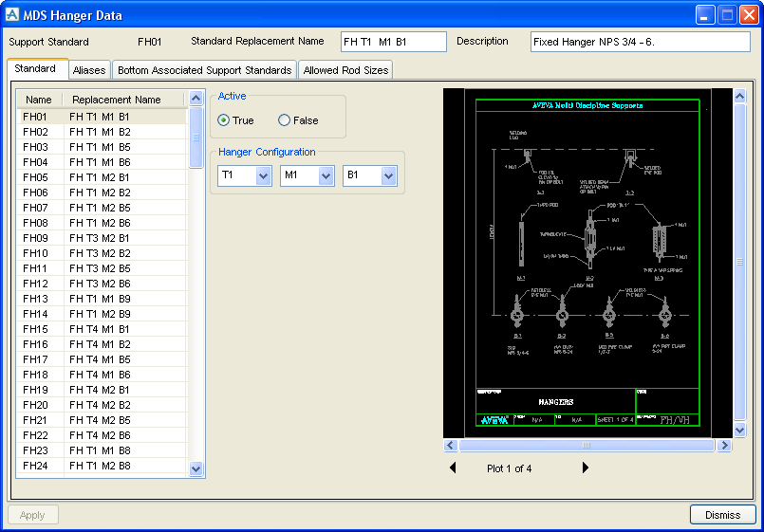Select row FH18
The width and height of the screenshot is (764, 532).
point(102,375)
